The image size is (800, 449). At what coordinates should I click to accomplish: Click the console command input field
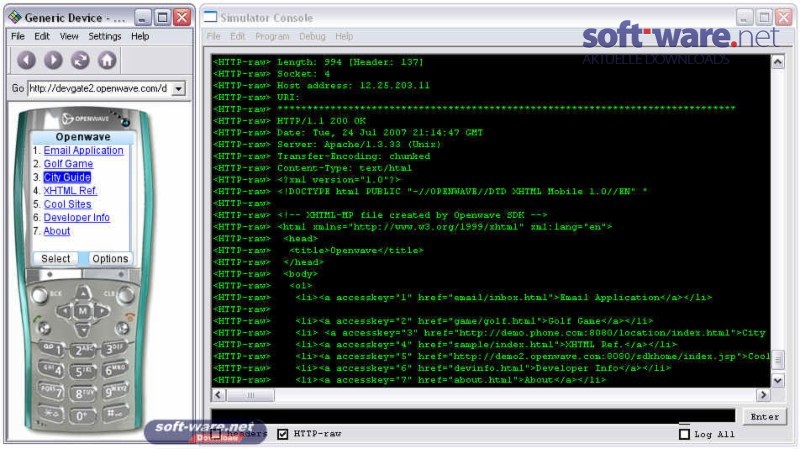(473, 416)
